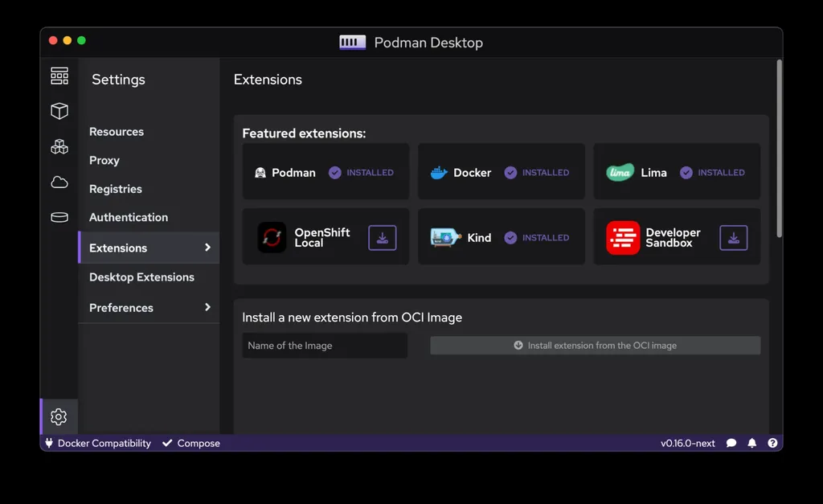Open the Images cloud icon
Screen dimensions: 823x504
click(x=59, y=182)
